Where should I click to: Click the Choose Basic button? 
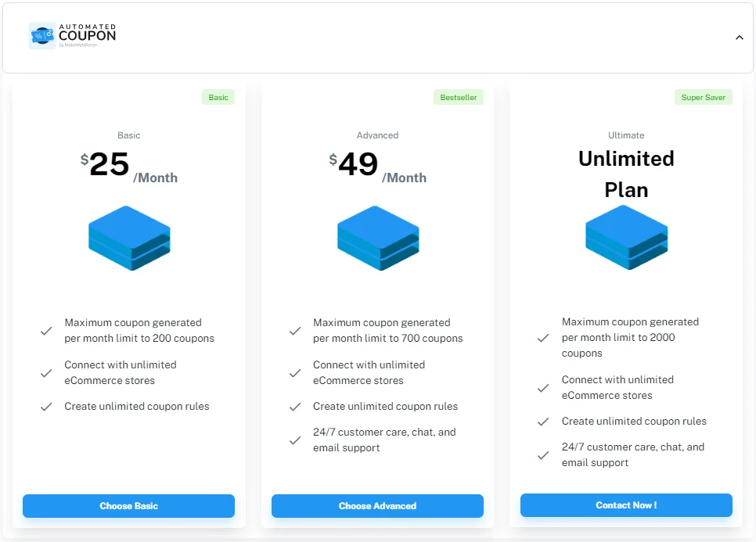129,506
